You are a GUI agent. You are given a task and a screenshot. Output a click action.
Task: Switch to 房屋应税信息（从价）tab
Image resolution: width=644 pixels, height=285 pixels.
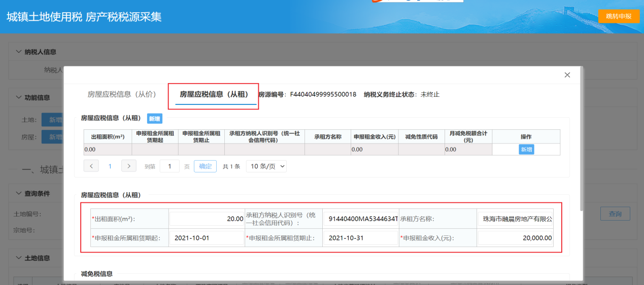(x=122, y=94)
